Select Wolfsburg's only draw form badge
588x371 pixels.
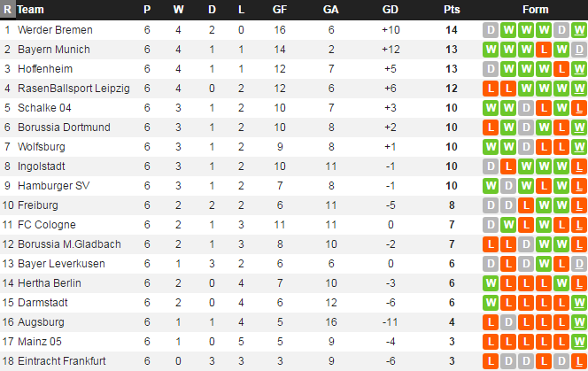(525, 146)
